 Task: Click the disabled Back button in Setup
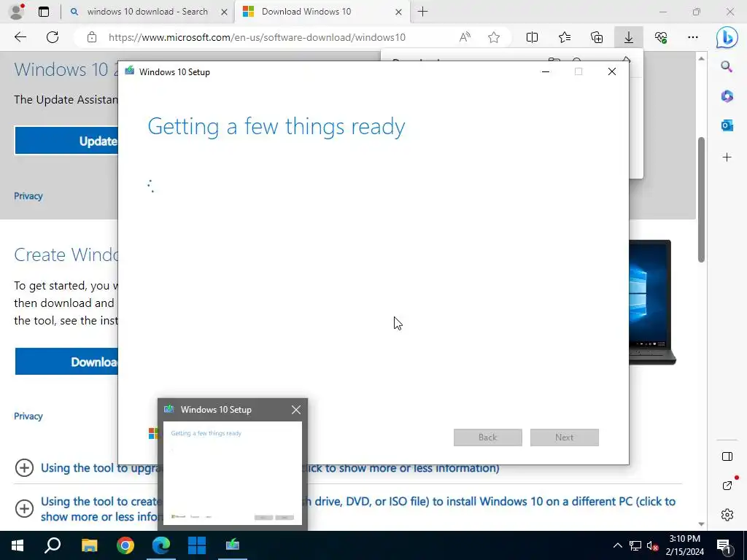488,437
